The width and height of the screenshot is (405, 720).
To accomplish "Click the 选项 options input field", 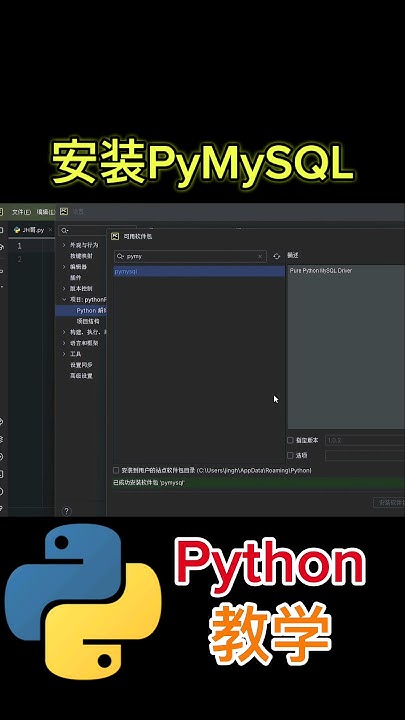I will click(x=365, y=456).
